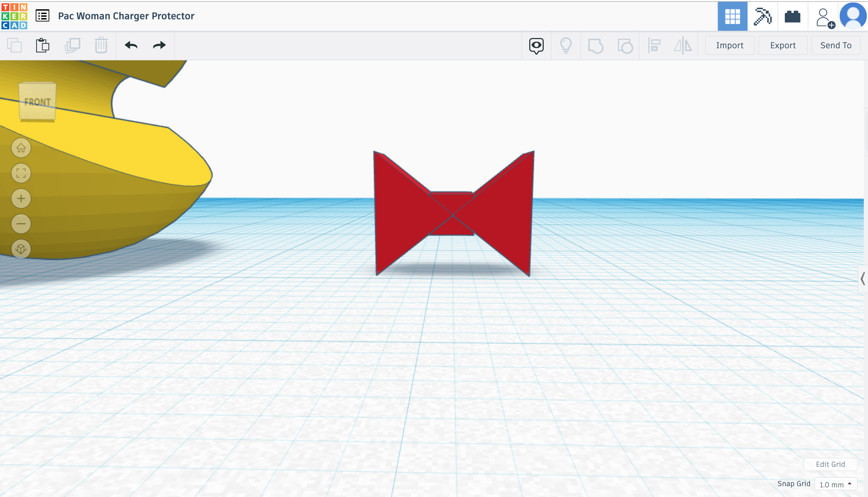Open the Snap Grid 1.0 mm dropdown
868x497 pixels.
tap(835, 484)
